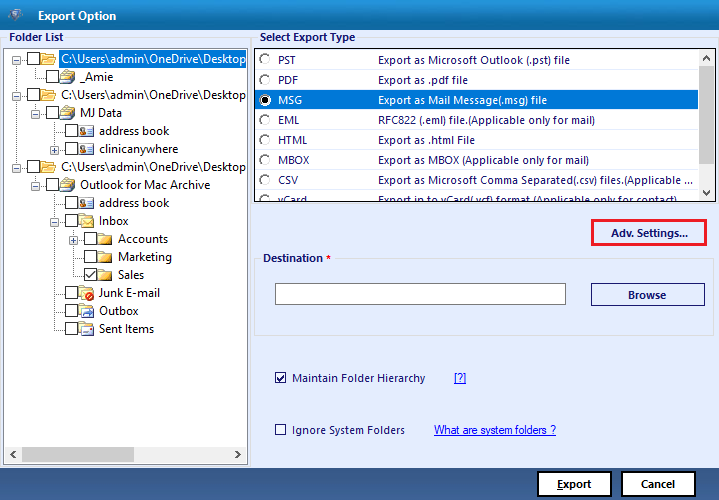Check the MJ Data checkbox
This screenshot has height=500, width=719.
tap(52, 112)
